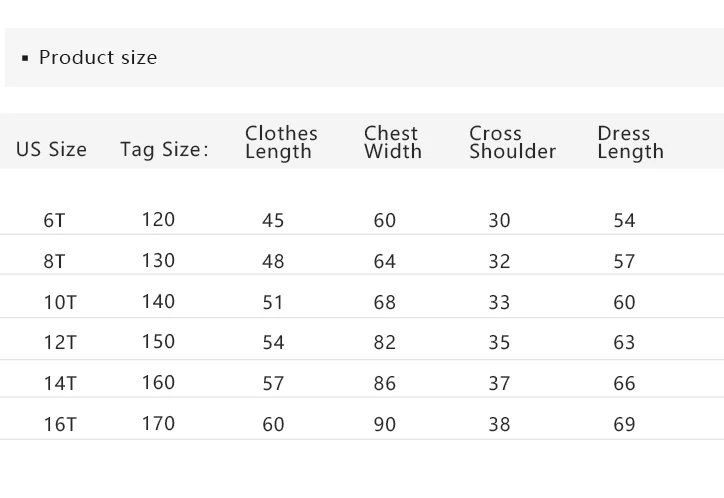
Task: Select the Clothes Length column header
Action: click(281, 142)
